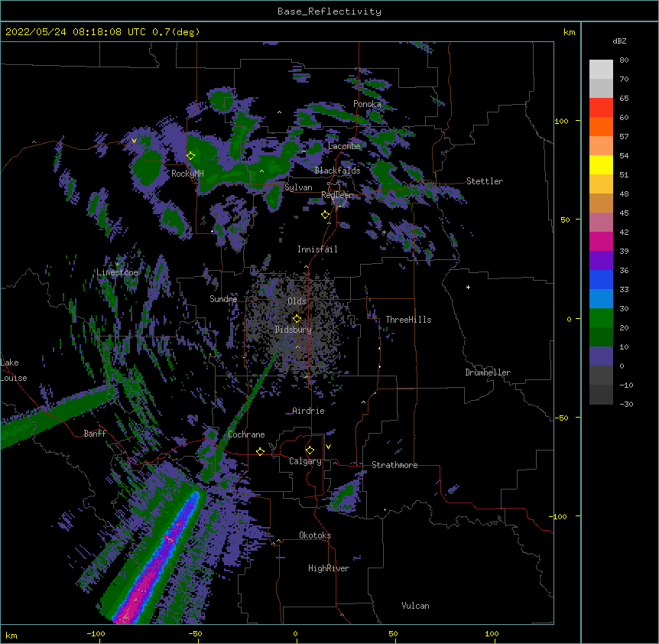This screenshot has width=659, height=644.
Task: Select the bright yellow 54 dBZ legend swatch
Action: pyautogui.click(x=601, y=164)
